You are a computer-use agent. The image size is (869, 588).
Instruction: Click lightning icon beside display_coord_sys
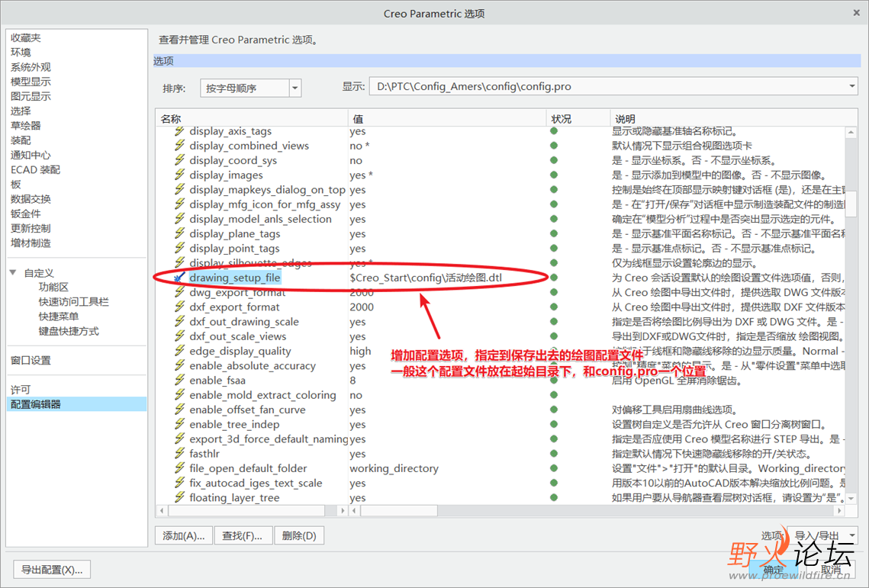[x=179, y=160]
